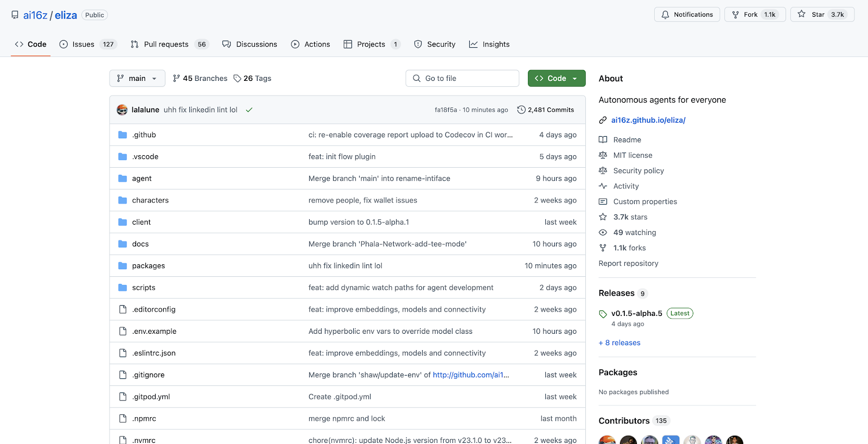The width and height of the screenshot is (868, 444).
Task: Click the file icon for .gitpod.yml
Action: (x=123, y=397)
